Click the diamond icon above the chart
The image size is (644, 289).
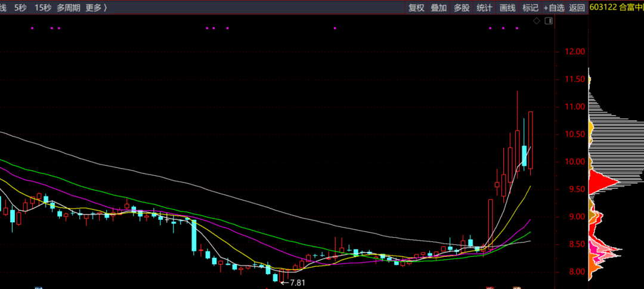click(537, 21)
